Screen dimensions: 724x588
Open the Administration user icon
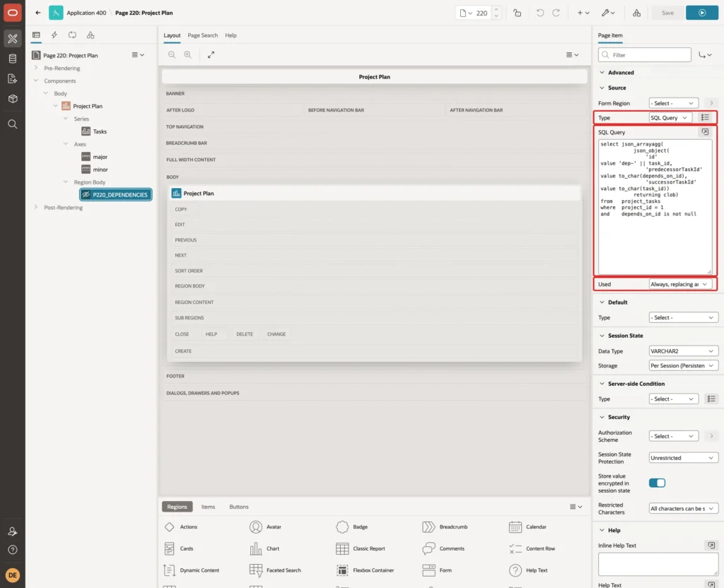tap(13, 531)
